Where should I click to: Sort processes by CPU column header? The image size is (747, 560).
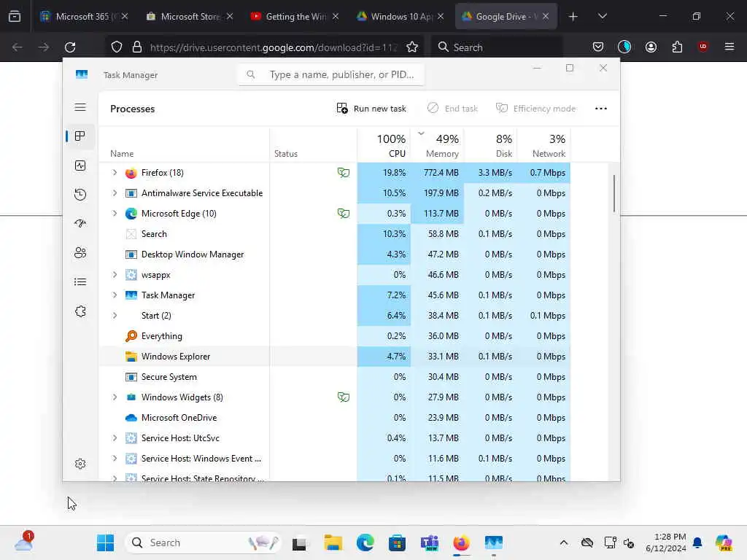click(384, 145)
